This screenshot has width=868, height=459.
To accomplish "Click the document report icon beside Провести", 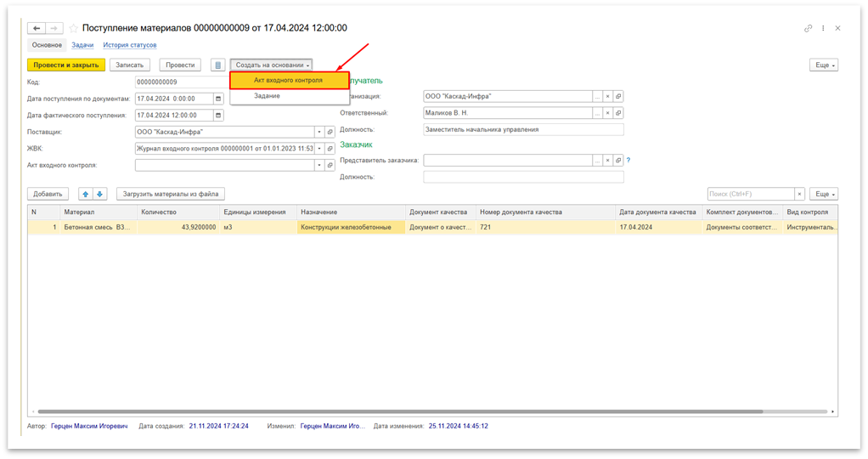I will 217,65.
